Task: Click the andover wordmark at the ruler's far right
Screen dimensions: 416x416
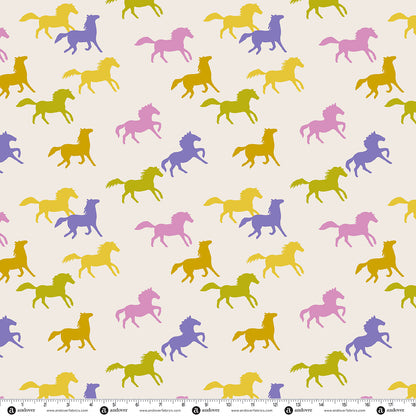Action: pyautogui.click(x=396, y=410)
